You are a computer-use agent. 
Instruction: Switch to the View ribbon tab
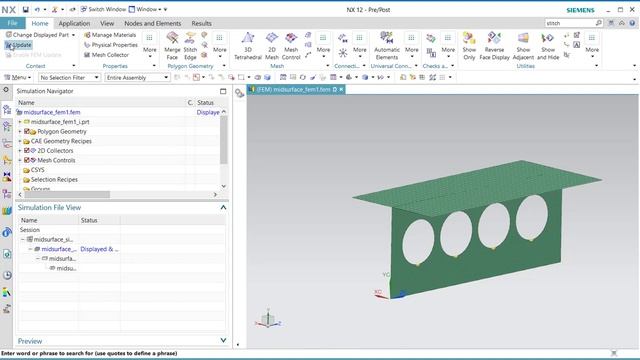click(x=107, y=23)
